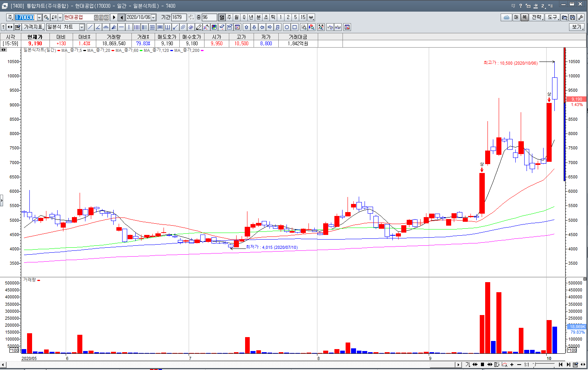Switch to monthly (월) period
Image resolution: width=588 pixels, height=370 pixels.
[x=237, y=17]
